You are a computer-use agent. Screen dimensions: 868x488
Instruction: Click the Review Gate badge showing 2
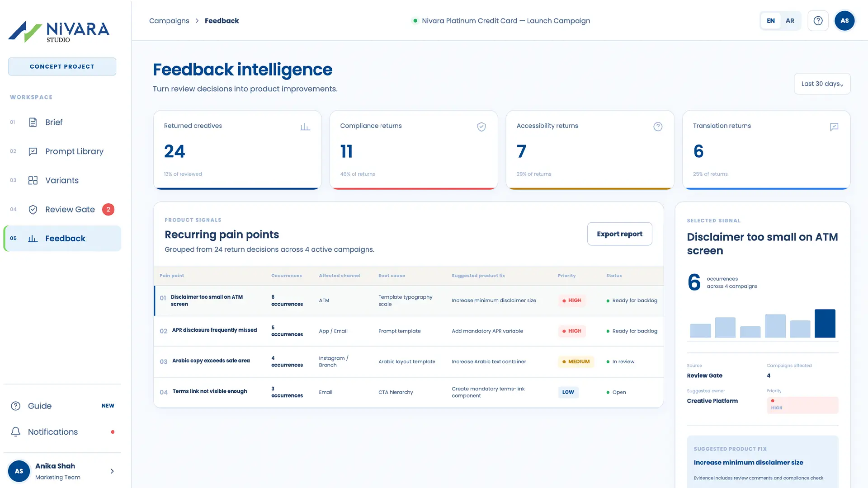coord(108,209)
